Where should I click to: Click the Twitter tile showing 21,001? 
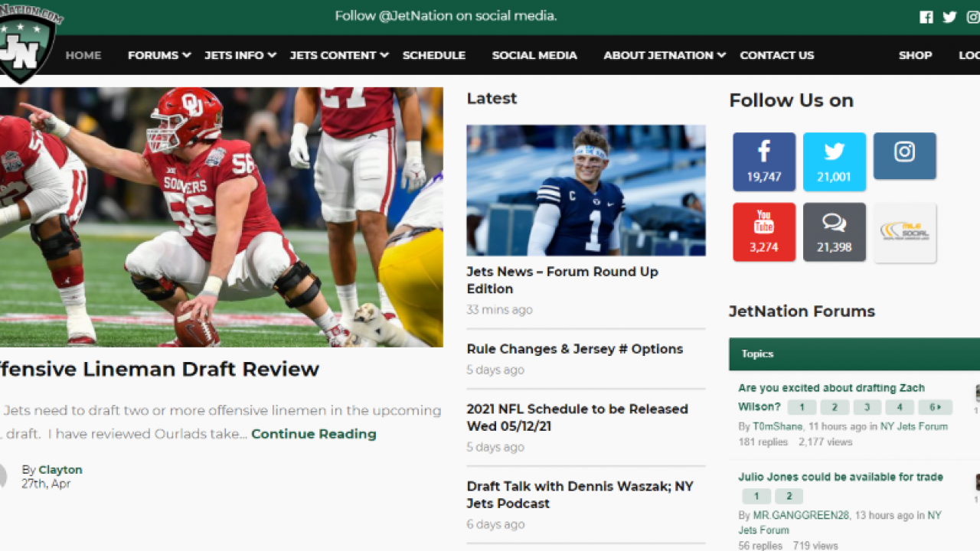point(834,161)
